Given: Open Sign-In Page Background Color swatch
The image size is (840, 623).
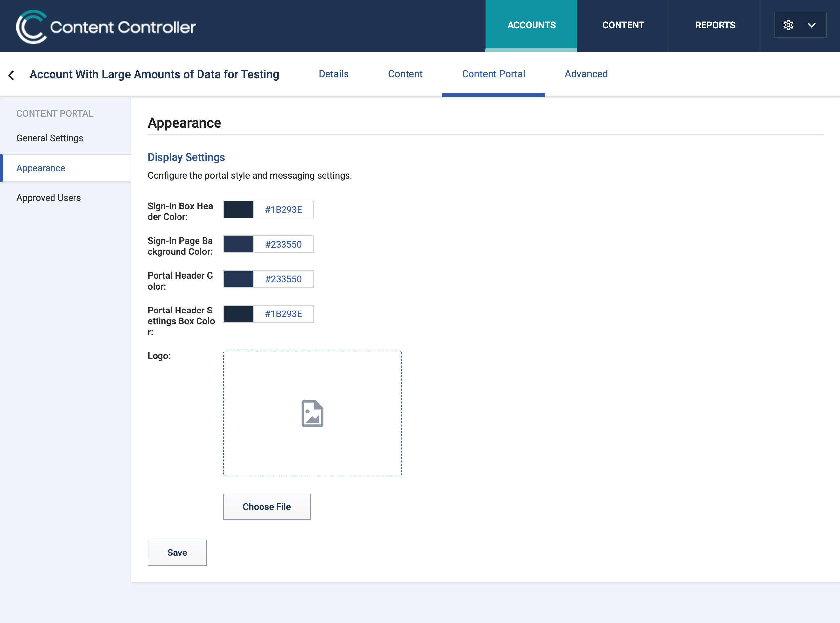Looking at the screenshot, I should [x=239, y=244].
